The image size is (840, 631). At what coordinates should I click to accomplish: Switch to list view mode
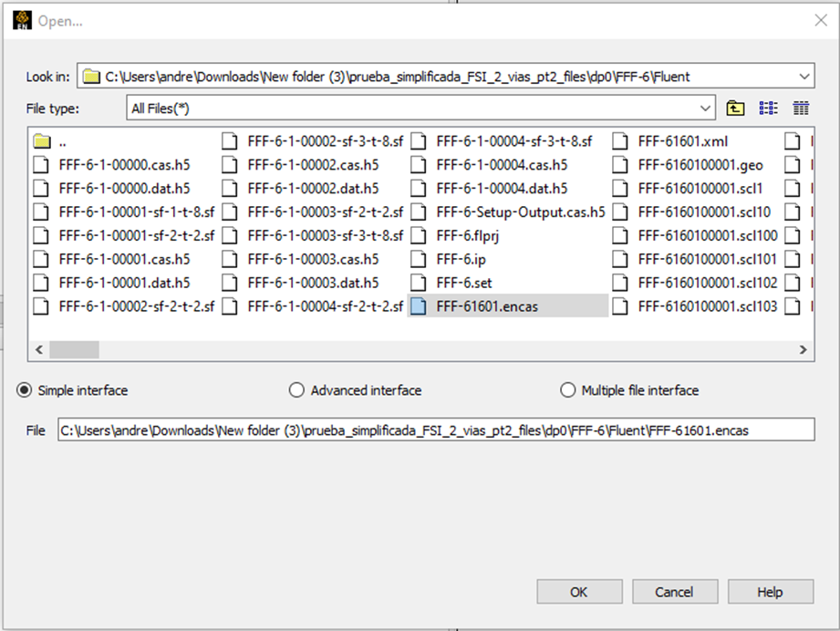[768, 109]
